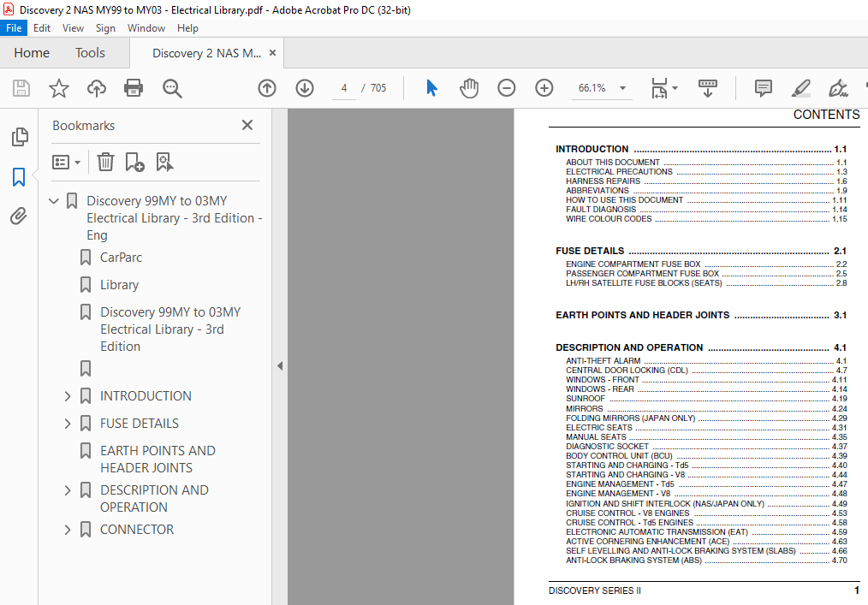Open the Help menu

point(187,28)
